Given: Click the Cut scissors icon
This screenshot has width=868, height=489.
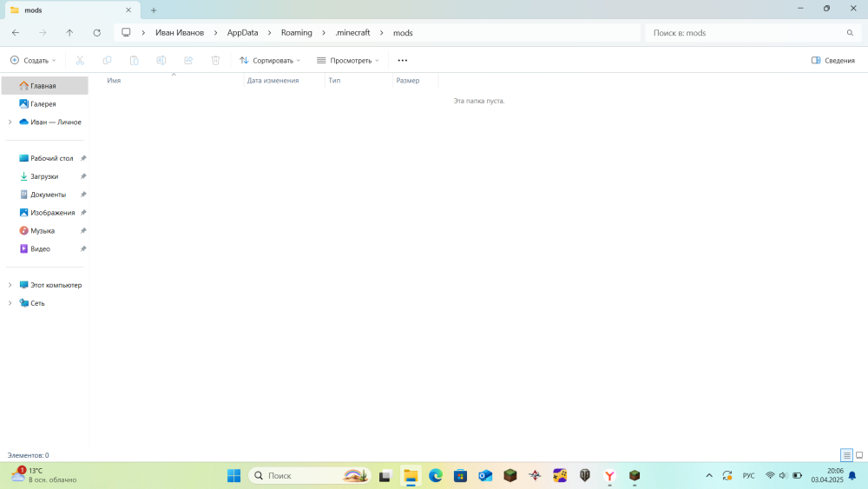Looking at the screenshot, I should tap(80, 60).
